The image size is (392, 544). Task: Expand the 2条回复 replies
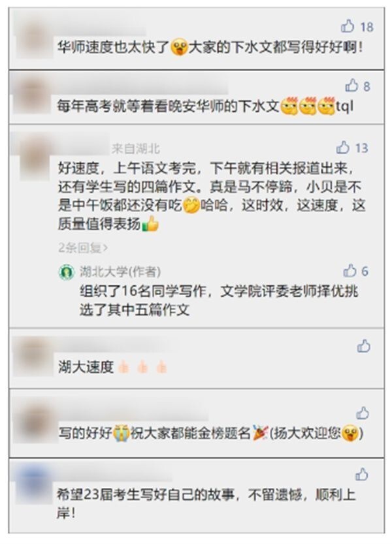pyautogui.click(x=83, y=248)
